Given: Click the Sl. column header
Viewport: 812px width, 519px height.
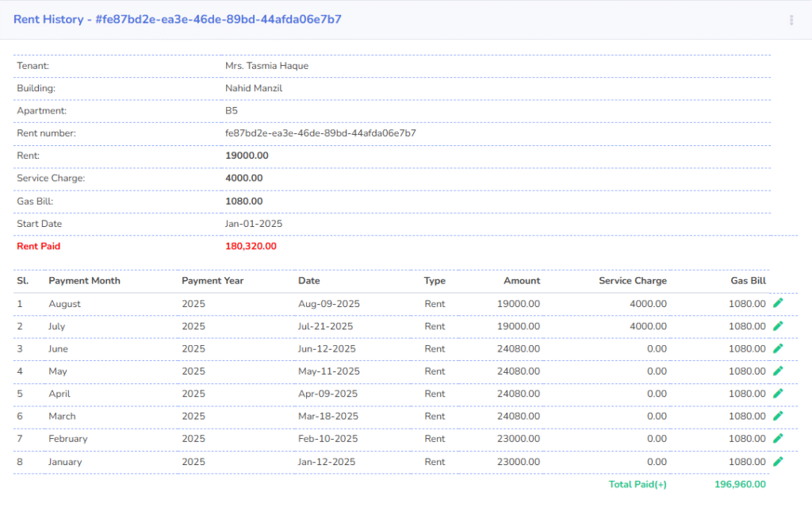Looking at the screenshot, I should 23,280.
